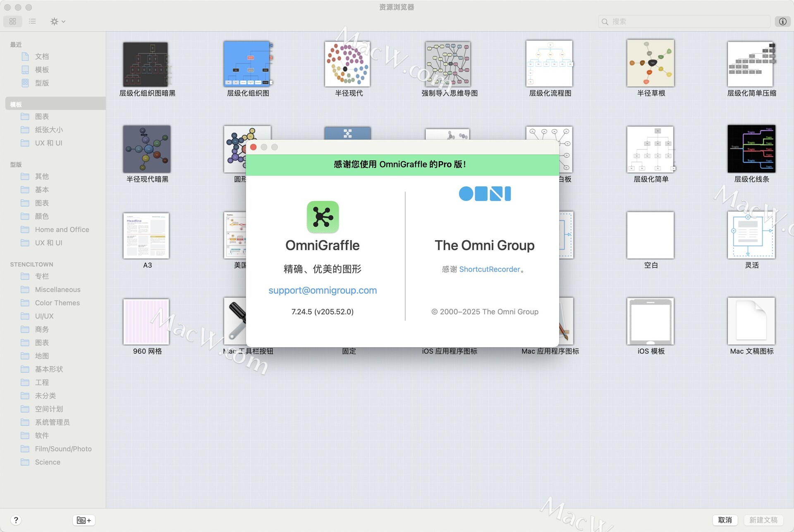
Task: Open the 系统管理员 folder
Action: (52, 422)
